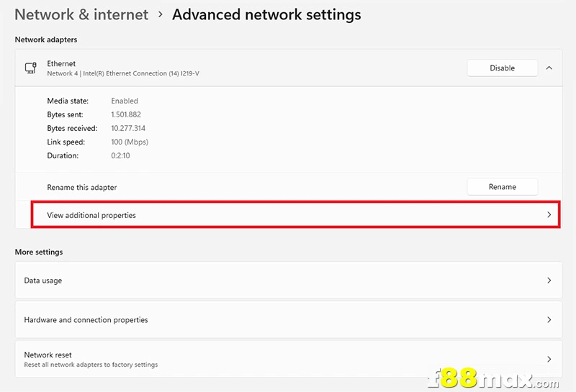Rename this network adapter
576x392 pixels.
tap(502, 187)
